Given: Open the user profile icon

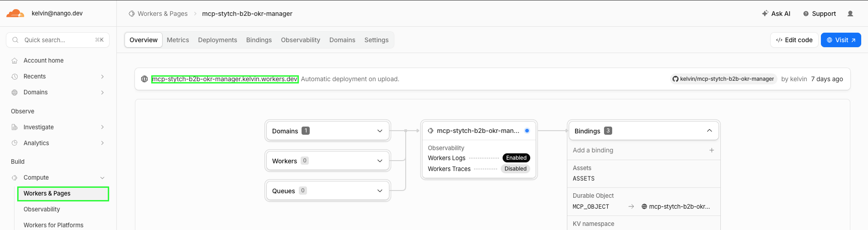Looking at the screenshot, I should pos(850,14).
